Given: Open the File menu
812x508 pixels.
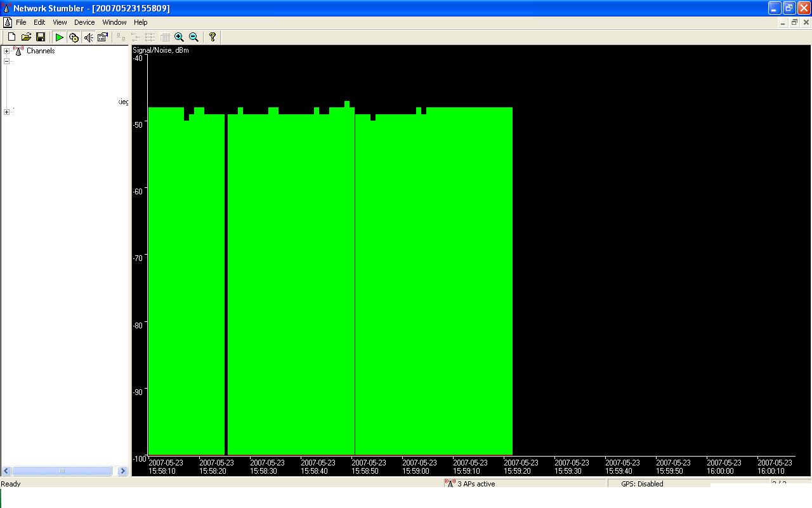Looking at the screenshot, I should coord(21,22).
